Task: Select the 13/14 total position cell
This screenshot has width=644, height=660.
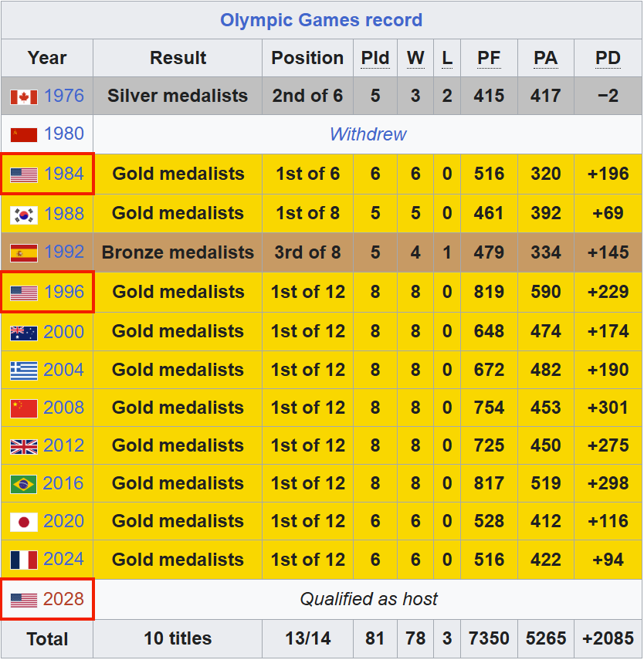Action: pyautogui.click(x=307, y=638)
